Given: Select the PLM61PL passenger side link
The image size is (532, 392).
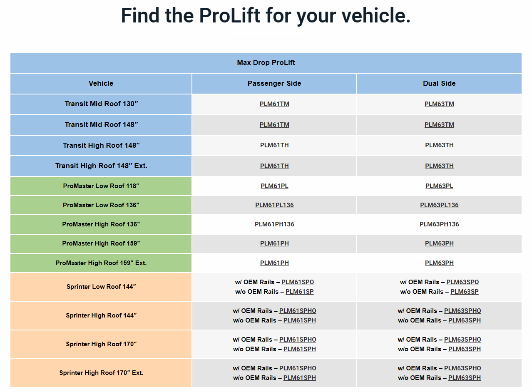Looking at the screenshot, I should [x=274, y=186].
